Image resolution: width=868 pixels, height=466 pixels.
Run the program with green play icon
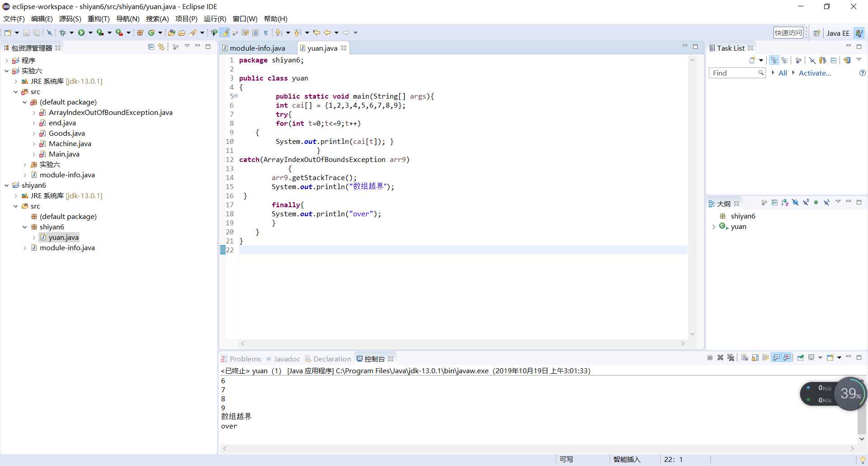(x=81, y=33)
